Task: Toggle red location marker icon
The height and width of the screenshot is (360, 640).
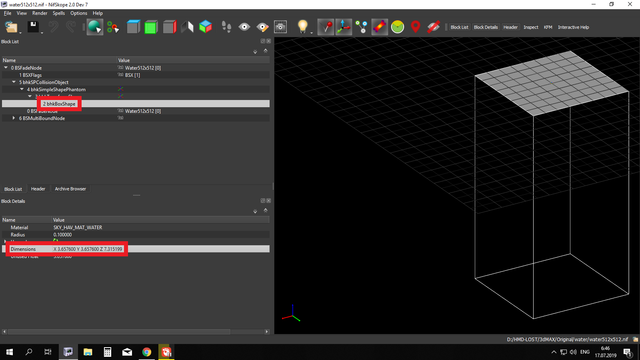Action: [x=416, y=27]
